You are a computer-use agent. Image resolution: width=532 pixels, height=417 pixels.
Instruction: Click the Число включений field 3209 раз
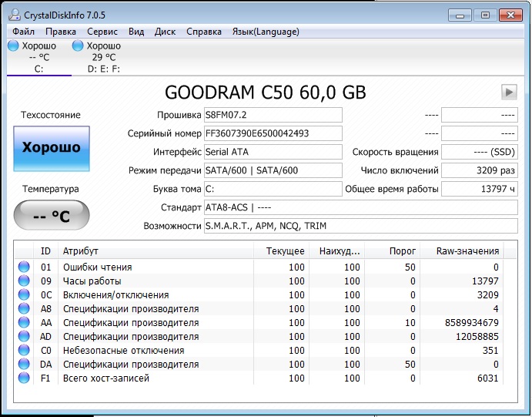tap(480, 170)
